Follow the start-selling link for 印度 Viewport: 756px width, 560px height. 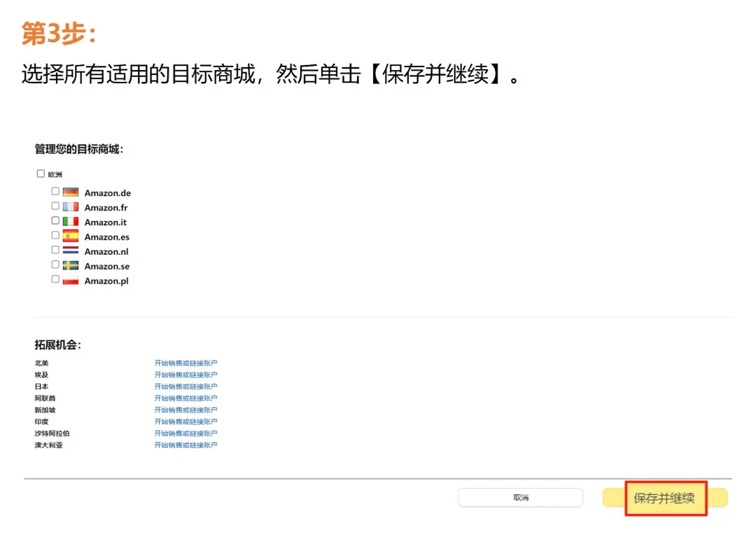185,421
